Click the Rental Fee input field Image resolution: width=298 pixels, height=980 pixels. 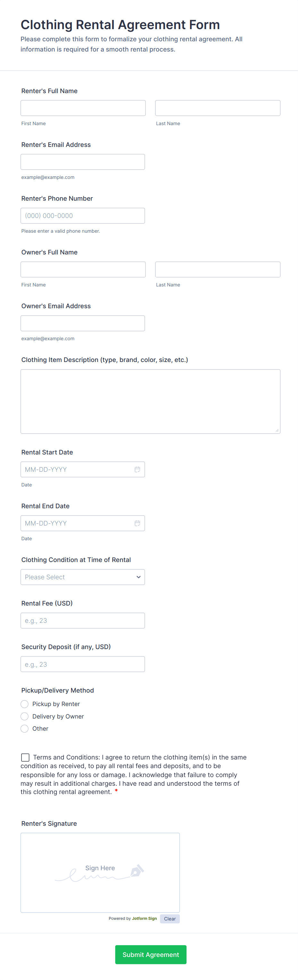click(83, 620)
